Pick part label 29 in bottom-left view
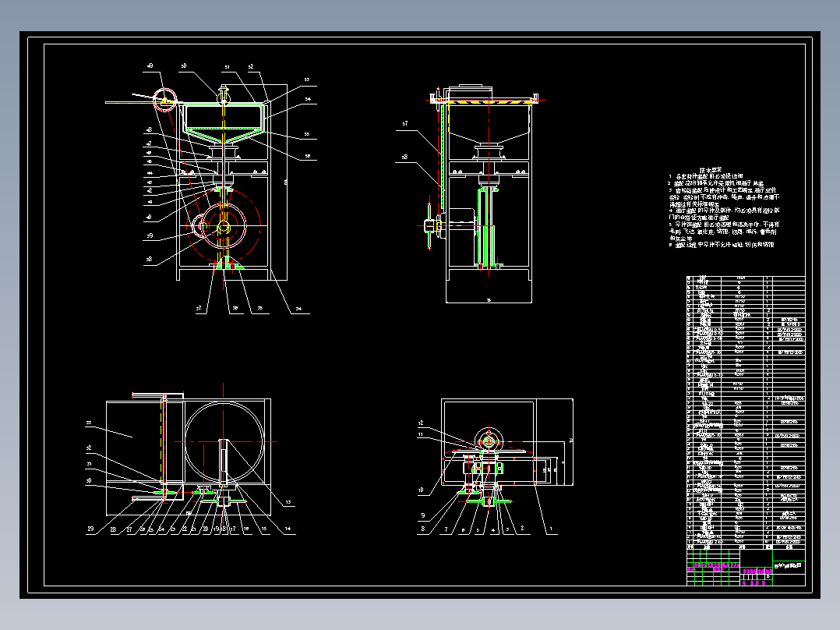Viewport: 840px width, 630px height. [x=90, y=529]
